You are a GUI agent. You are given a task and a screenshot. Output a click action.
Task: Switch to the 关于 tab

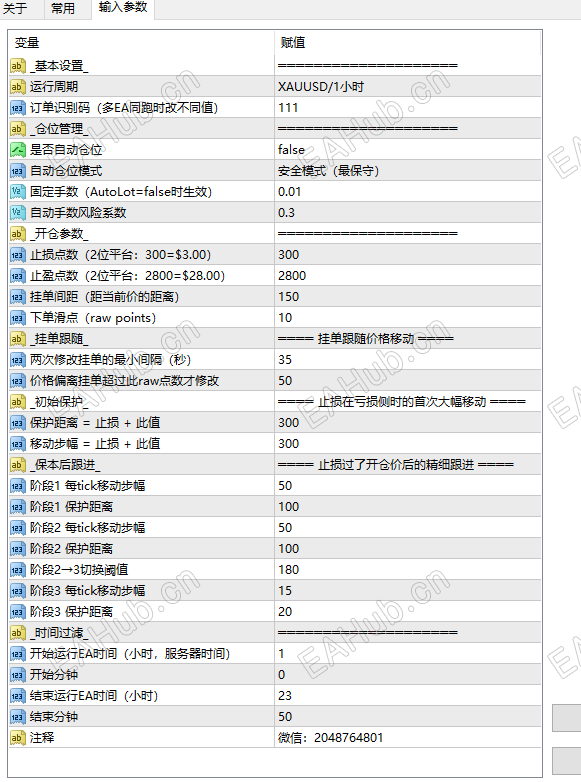point(15,8)
